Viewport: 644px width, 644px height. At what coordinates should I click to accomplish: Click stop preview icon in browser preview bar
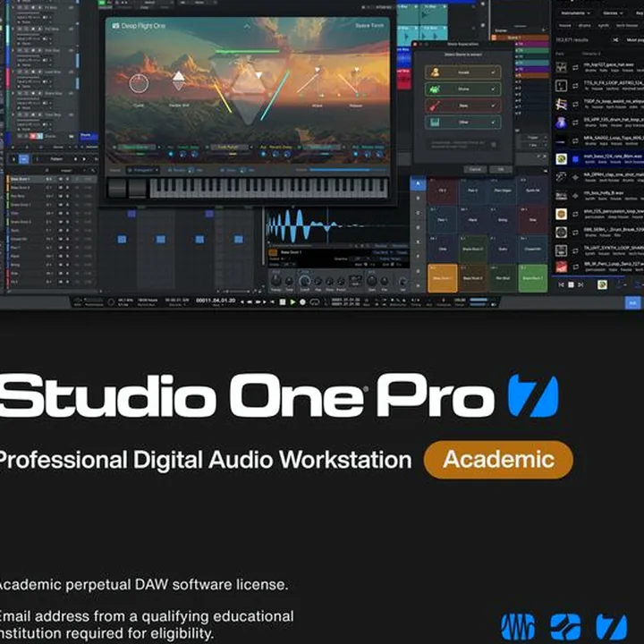(571, 284)
